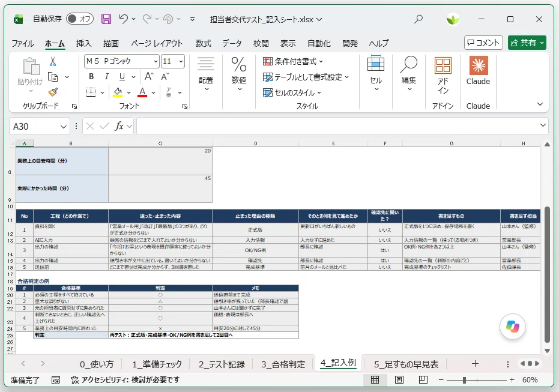Open the file name dropdown in title bar
Image resolution: width=559 pixels, height=392 pixels.
[319, 19]
